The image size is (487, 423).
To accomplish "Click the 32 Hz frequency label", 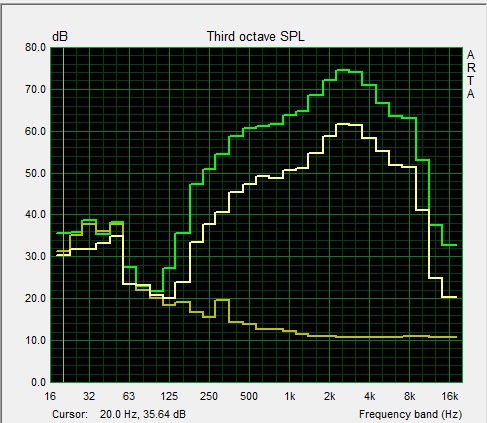I will [89, 396].
